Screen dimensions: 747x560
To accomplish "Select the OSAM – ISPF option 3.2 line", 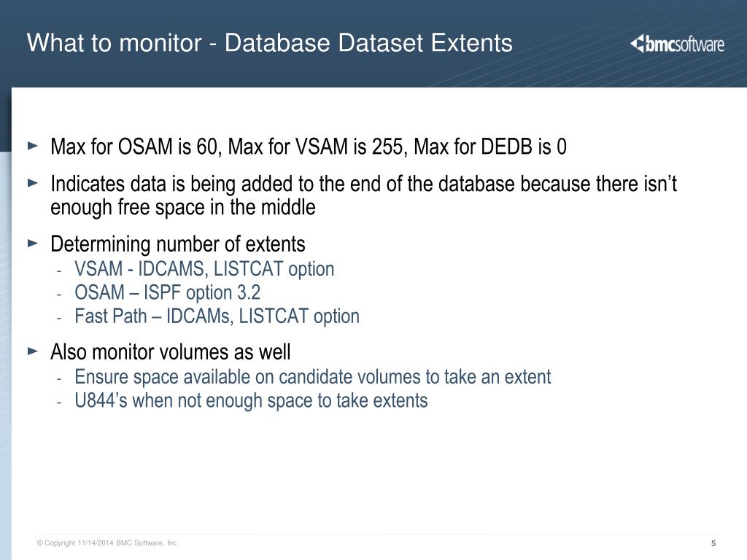I will click(x=167, y=293).
